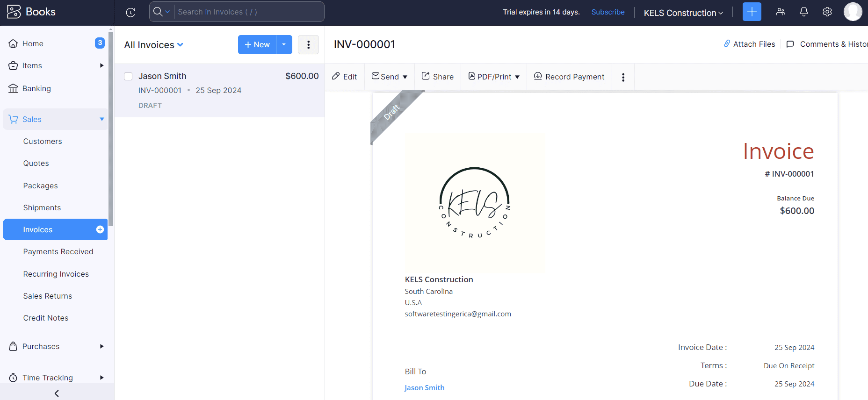Collapse the Sales section arrow
Viewport: 868px width, 400px height.
click(101, 119)
